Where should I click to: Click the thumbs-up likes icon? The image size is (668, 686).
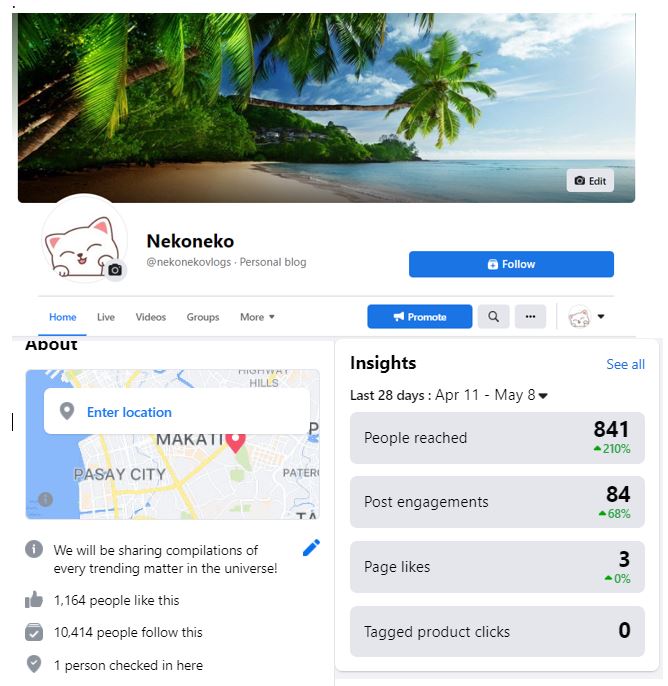point(34,600)
